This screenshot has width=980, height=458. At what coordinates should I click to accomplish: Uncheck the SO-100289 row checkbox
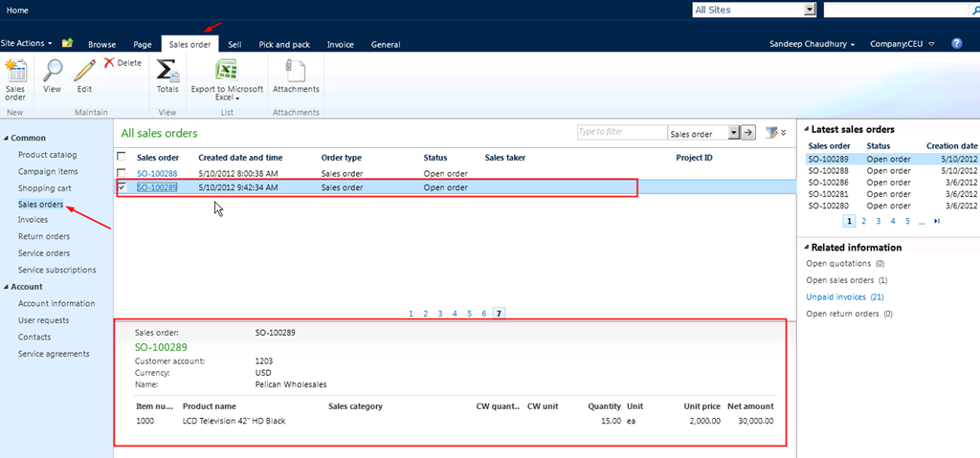click(x=121, y=188)
